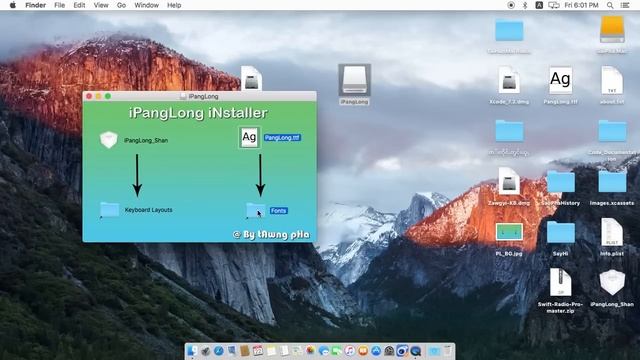Open QuickTime Player from the Dock

tap(416, 351)
